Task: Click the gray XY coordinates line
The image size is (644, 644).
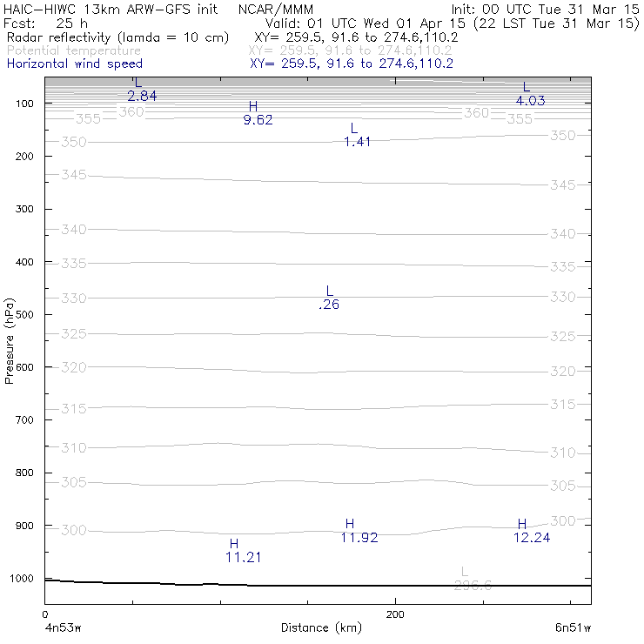Action: (351, 50)
